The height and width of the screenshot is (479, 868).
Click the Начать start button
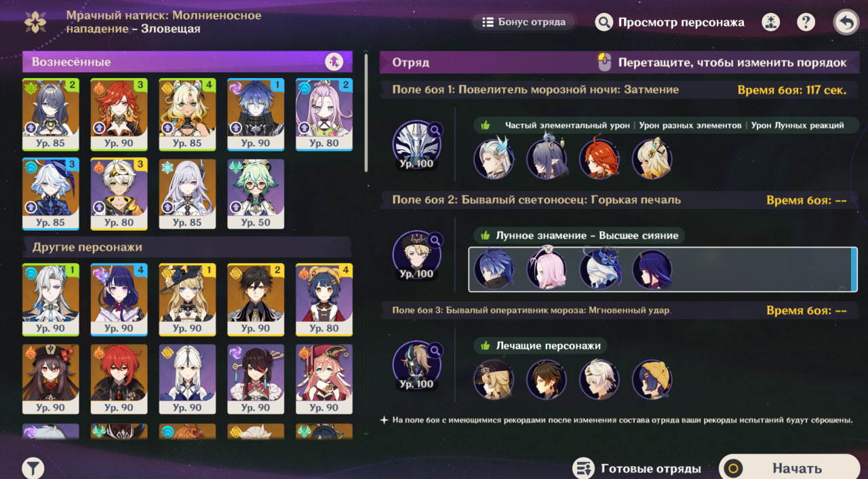tap(789, 467)
